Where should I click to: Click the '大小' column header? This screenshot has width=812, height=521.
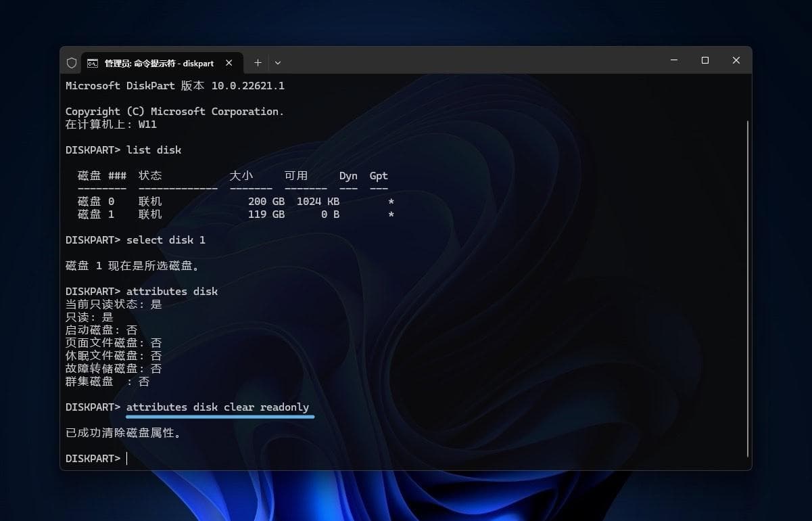click(x=241, y=176)
